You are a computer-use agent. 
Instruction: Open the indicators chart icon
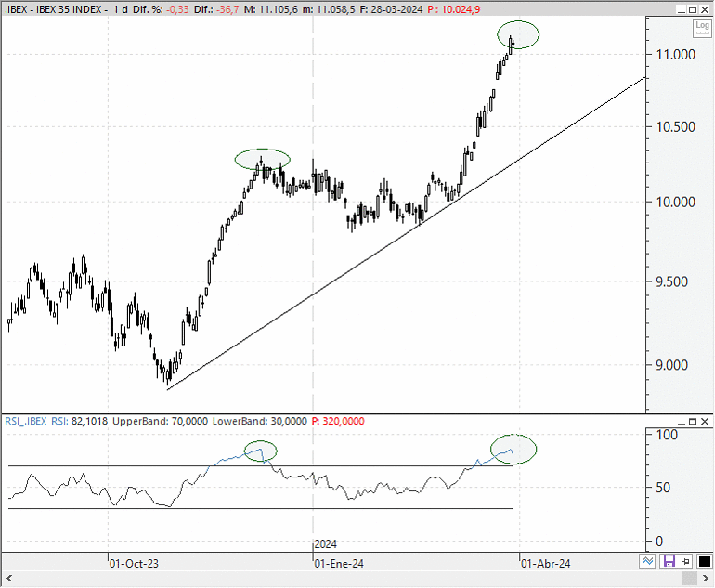tap(648, 562)
